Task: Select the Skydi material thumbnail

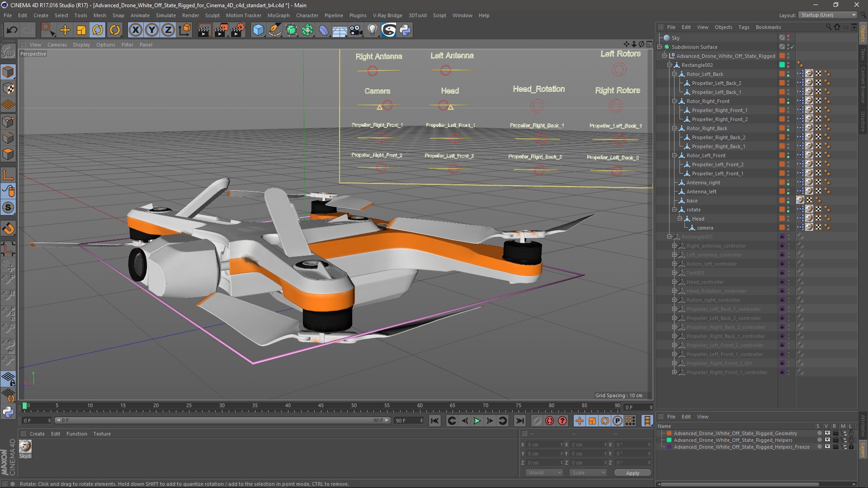Action: click(25, 447)
